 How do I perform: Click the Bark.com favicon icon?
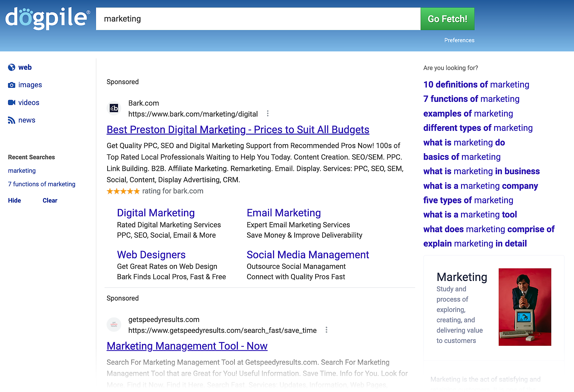click(114, 108)
